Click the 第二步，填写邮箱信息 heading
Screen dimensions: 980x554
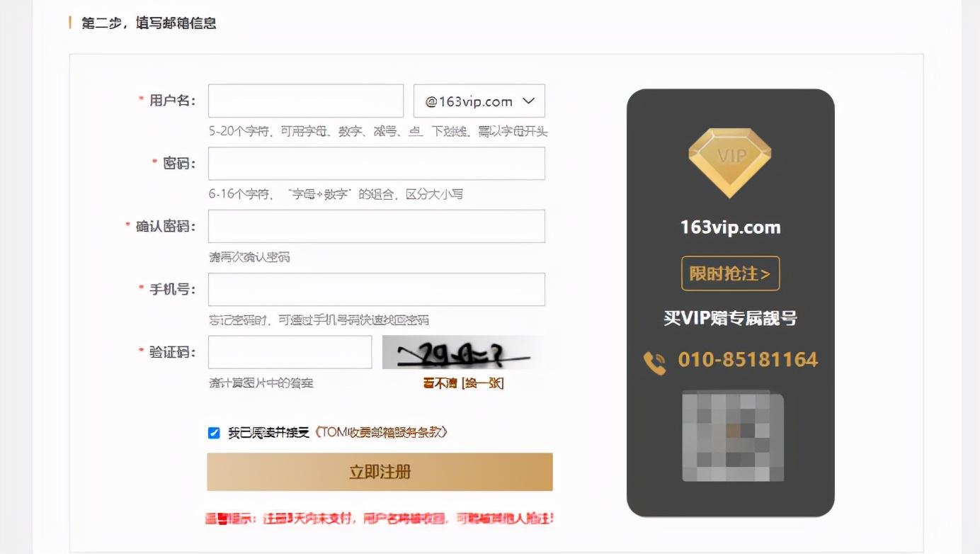149,23
